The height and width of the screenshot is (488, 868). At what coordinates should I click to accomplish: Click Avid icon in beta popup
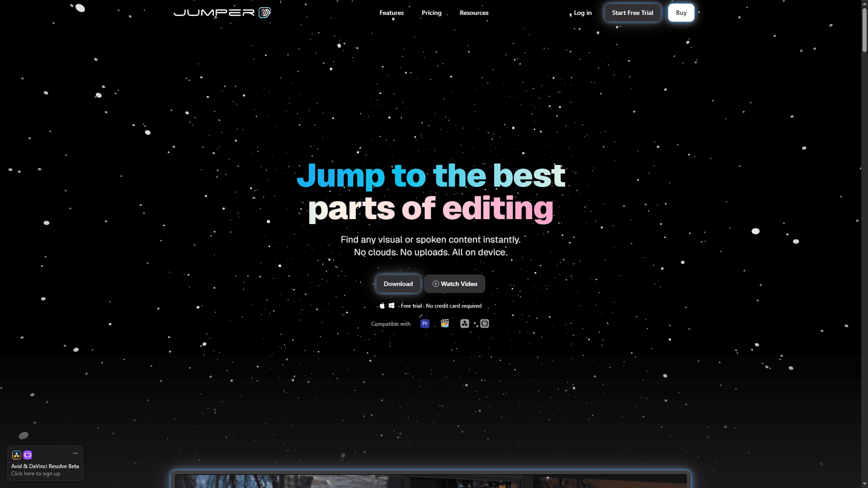pyautogui.click(x=28, y=455)
